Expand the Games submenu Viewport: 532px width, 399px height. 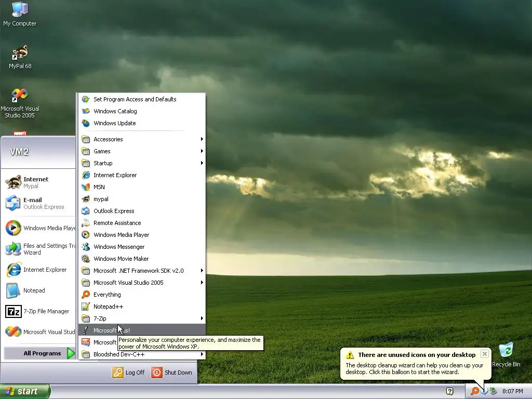(142, 151)
